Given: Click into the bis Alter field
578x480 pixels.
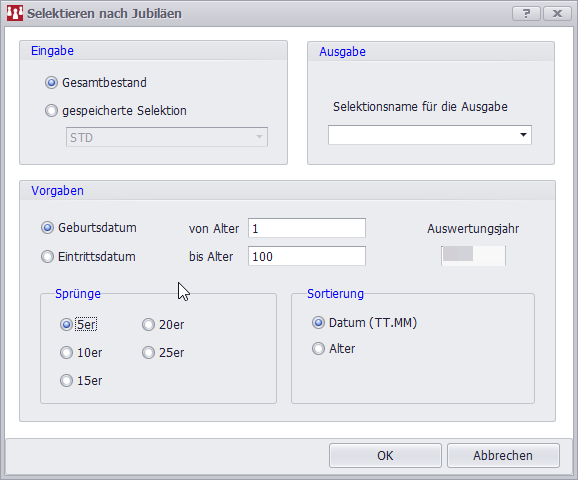Looking at the screenshot, I should click(x=307, y=256).
